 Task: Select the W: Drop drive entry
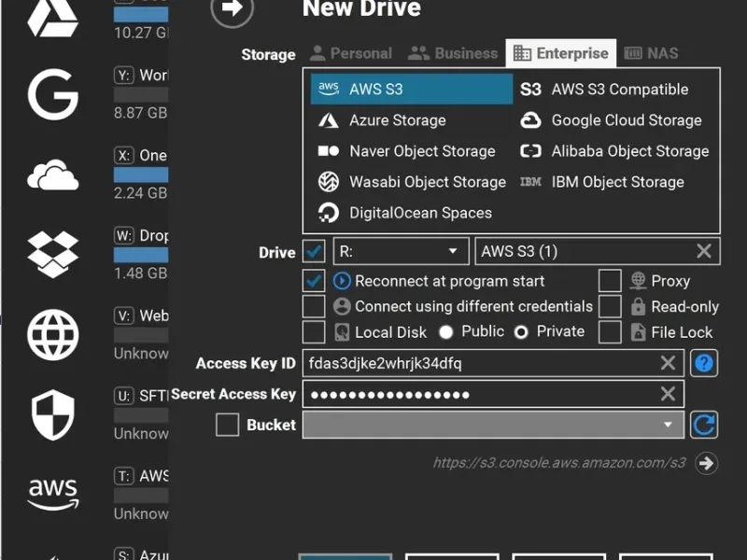tap(141, 254)
